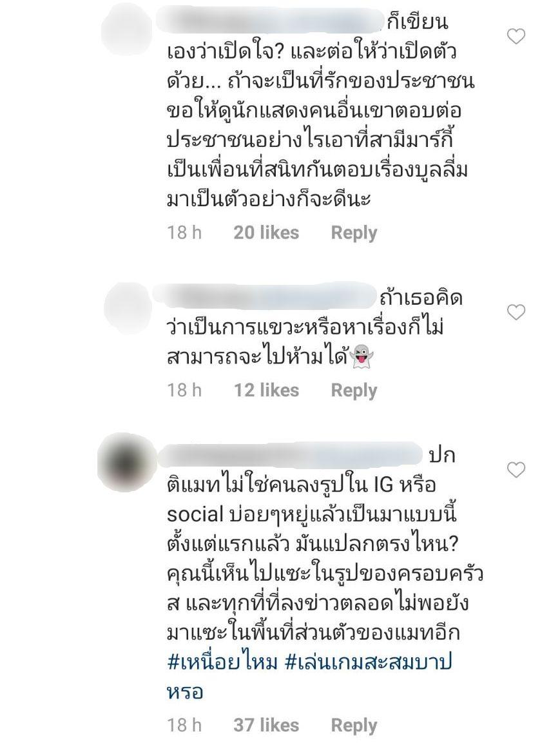Like the comment with 20 likes
Screen dimensions: 560x754
click(516, 37)
